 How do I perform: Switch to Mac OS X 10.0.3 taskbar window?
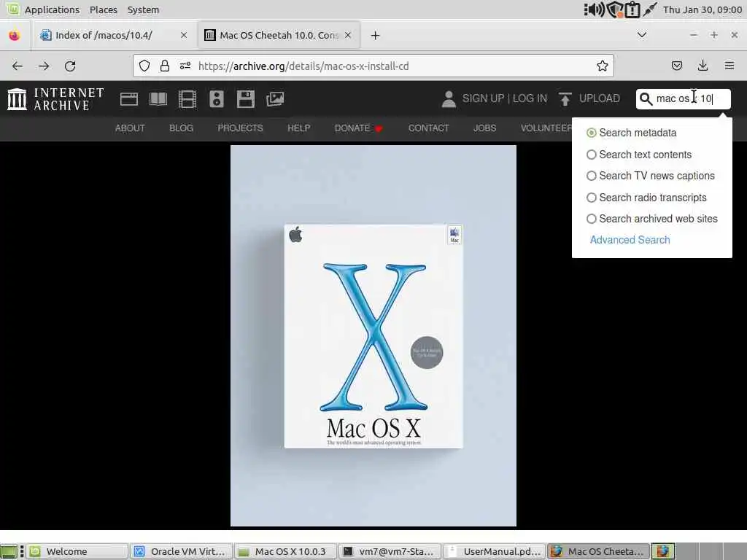(x=286, y=551)
